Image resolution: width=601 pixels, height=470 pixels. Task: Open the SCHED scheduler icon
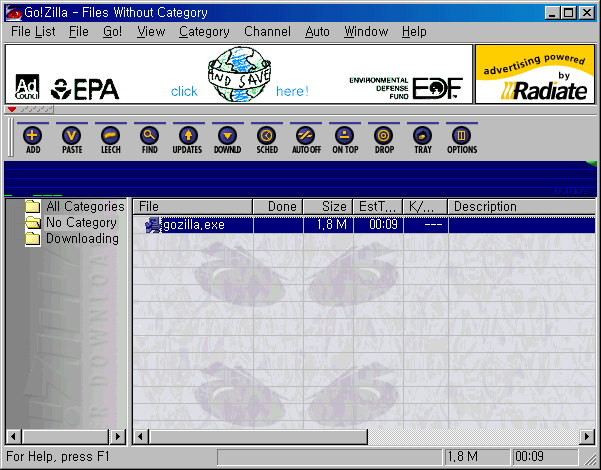(267, 136)
